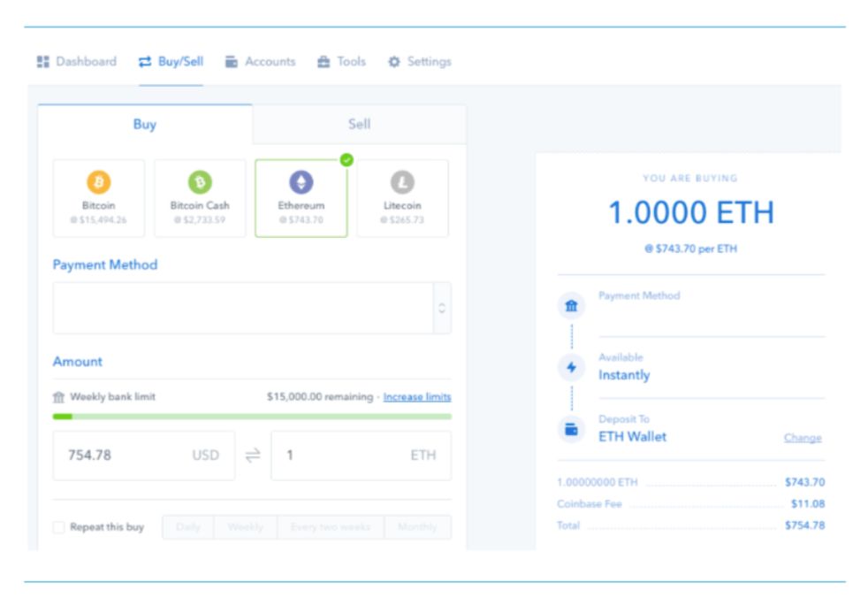Click the lightning bolt Available icon
The height and width of the screenshot is (605, 868).
coord(571,367)
